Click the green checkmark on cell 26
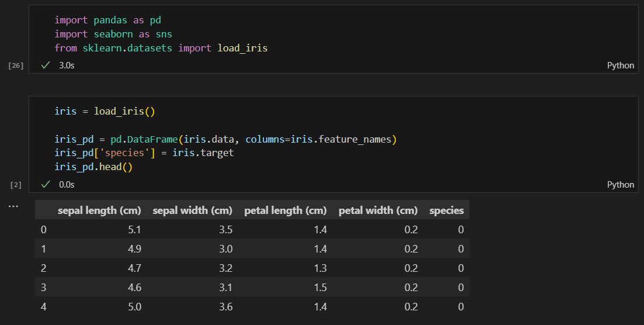Screen dimensions: 644x325 coord(46,65)
